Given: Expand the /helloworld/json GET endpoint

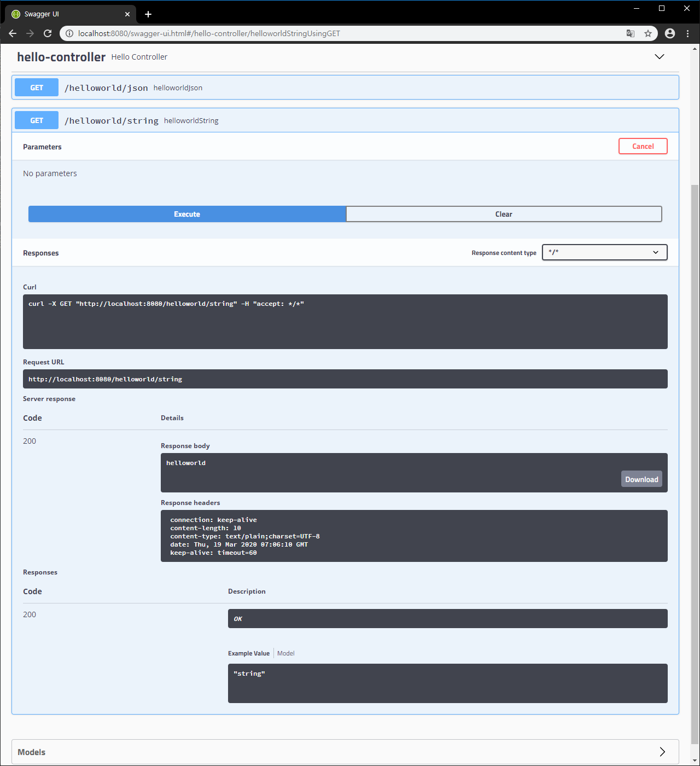Looking at the screenshot, I should [345, 88].
